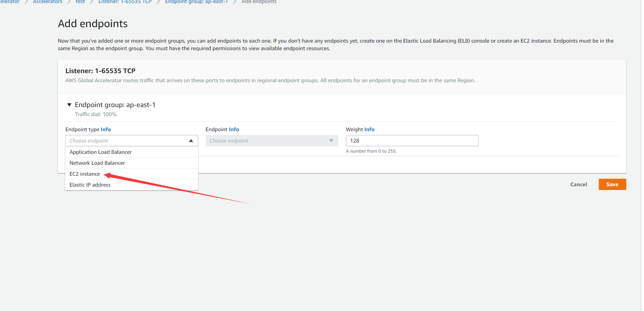Select Application Load Balancer option

(101, 152)
